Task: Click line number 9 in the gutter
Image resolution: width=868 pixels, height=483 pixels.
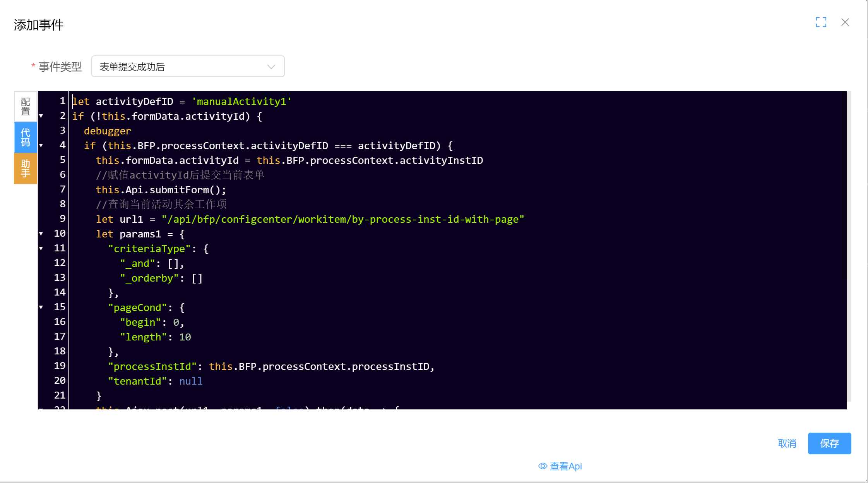Action: pyautogui.click(x=62, y=219)
